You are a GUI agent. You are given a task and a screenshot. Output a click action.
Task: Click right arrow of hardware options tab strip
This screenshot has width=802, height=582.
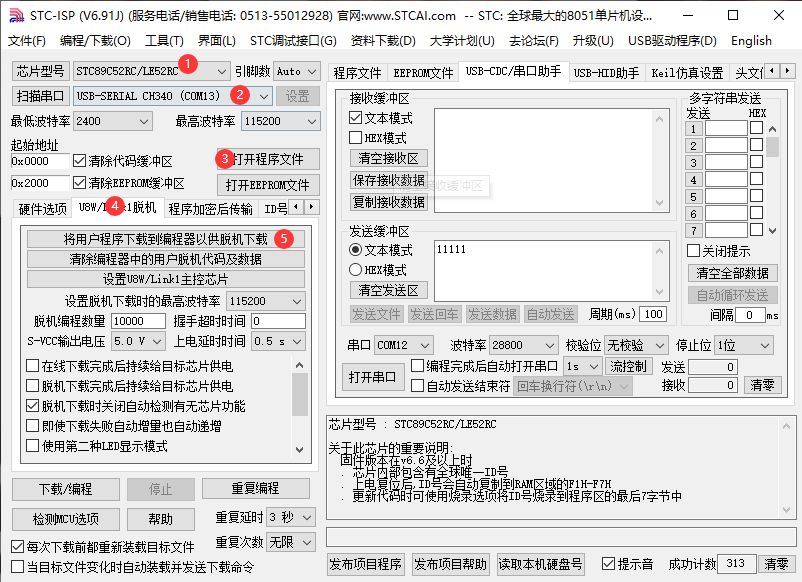[x=311, y=207]
